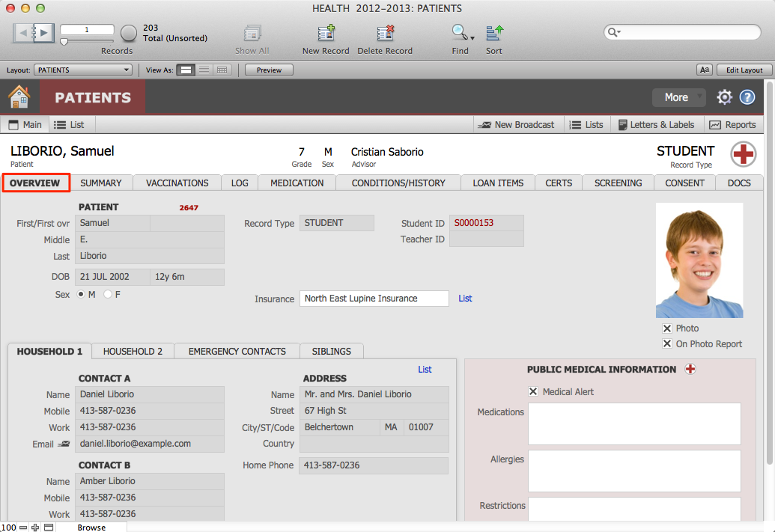Select the F sex radio button
The height and width of the screenshot is (532, 775).
pos(108,295)
